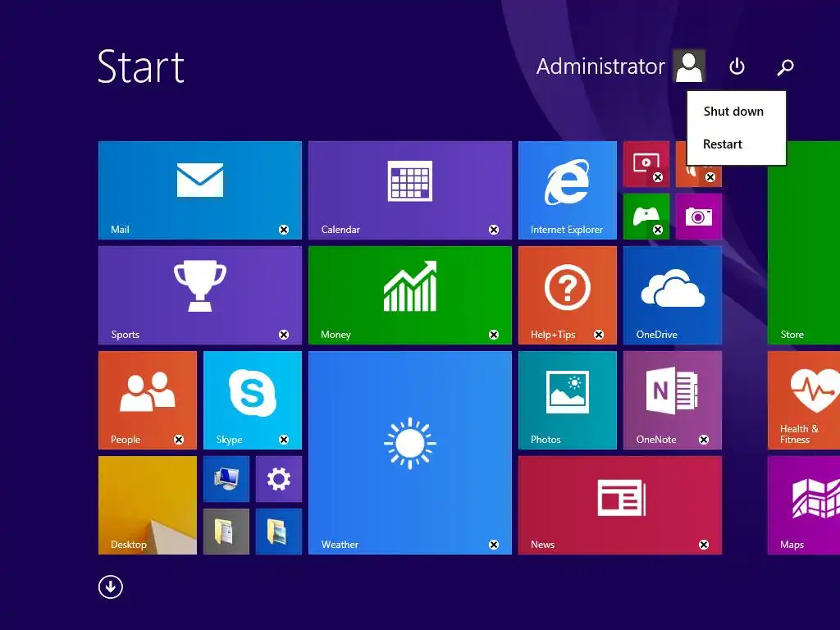Open the Money tile
Image resolution: width=840 pixels, height=630 pixels.
(410, 295)
